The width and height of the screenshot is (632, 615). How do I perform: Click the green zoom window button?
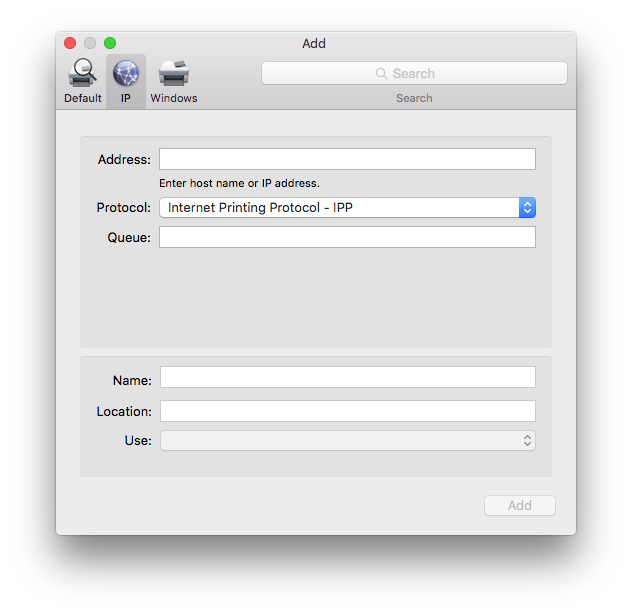(x=110, y=43)
